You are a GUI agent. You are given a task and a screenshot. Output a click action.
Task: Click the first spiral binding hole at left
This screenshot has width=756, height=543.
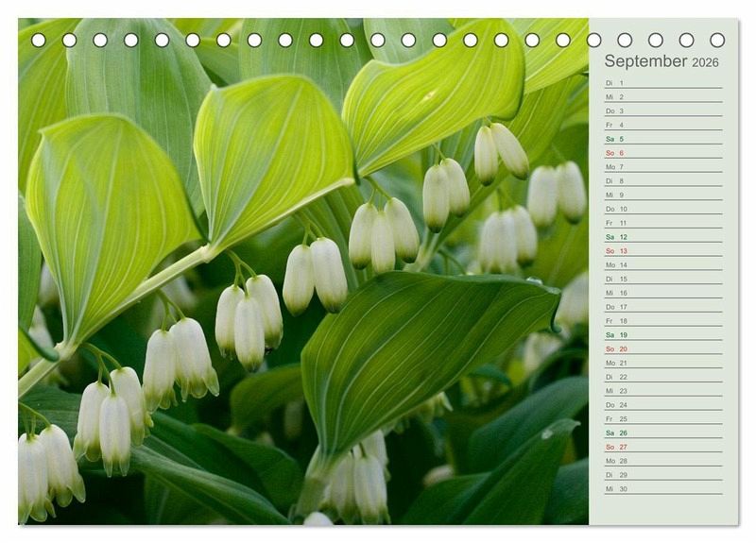39,40
